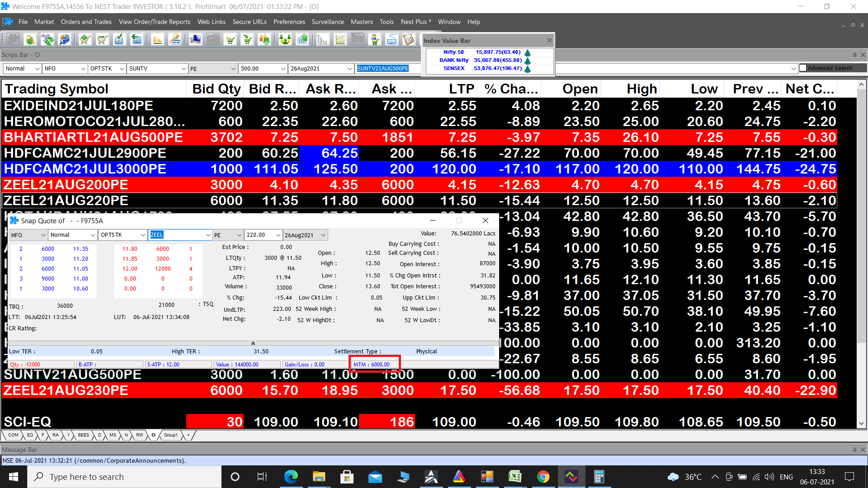Open Excel from the taskbar
This screenshot has height=488, width=868.
tap(515, 477)
